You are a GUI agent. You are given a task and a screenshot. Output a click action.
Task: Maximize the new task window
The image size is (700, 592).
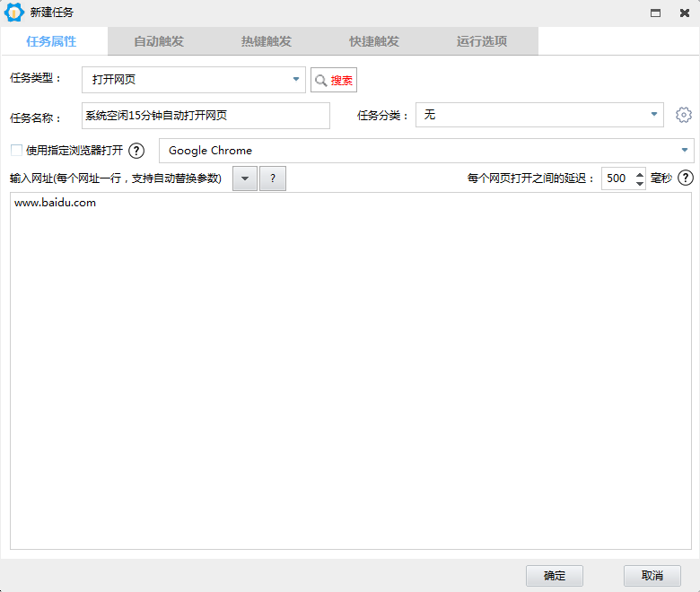point(656,13)
